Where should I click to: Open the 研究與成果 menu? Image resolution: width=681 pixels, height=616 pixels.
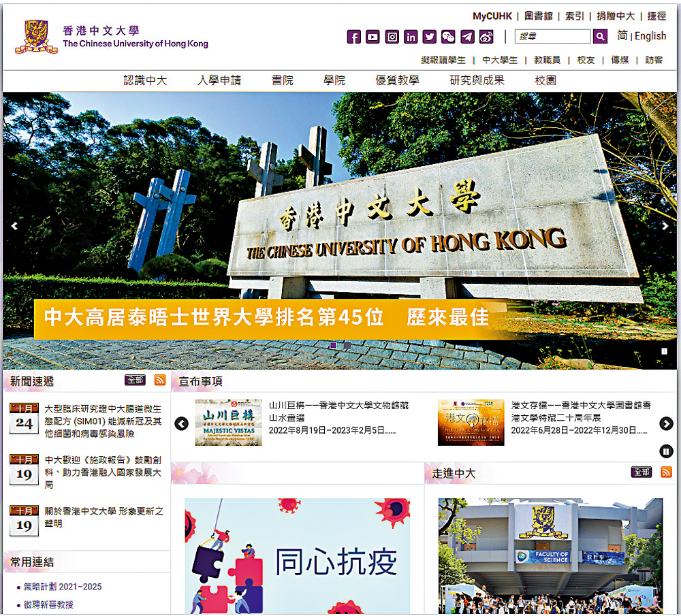(477, 80)
